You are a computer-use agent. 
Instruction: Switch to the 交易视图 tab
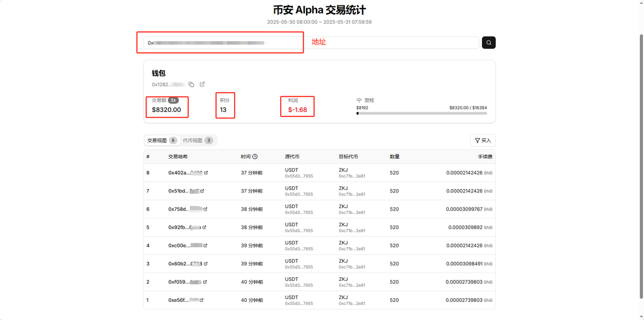162,140
